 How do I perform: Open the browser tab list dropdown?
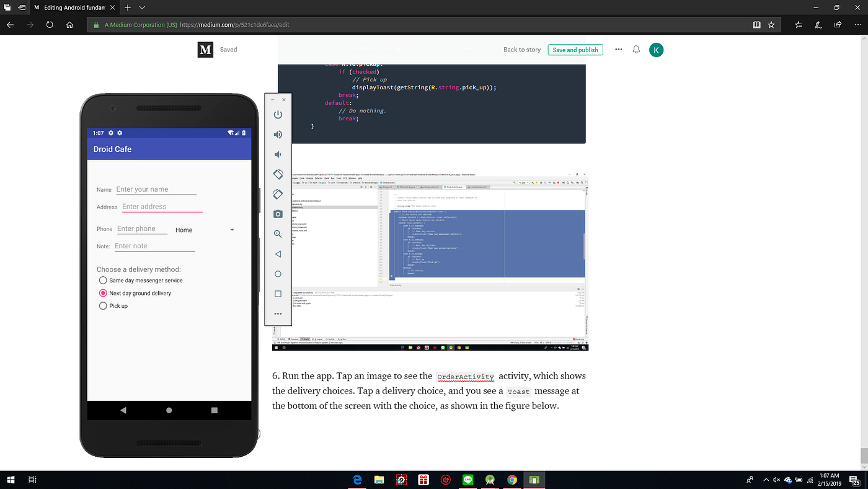[x=141, y=9]
